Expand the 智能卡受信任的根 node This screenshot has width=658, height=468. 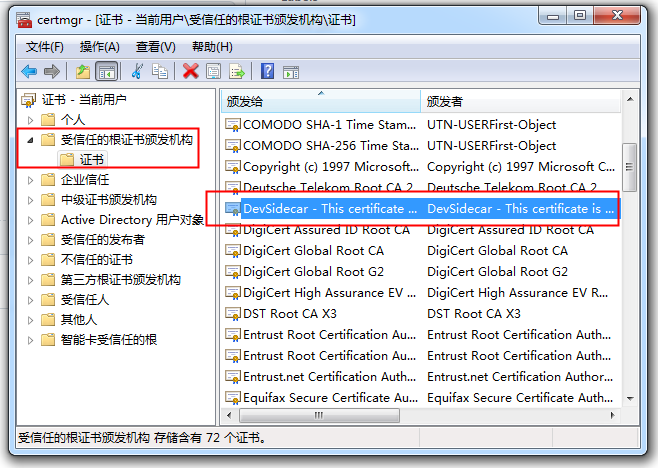(30, 340)
